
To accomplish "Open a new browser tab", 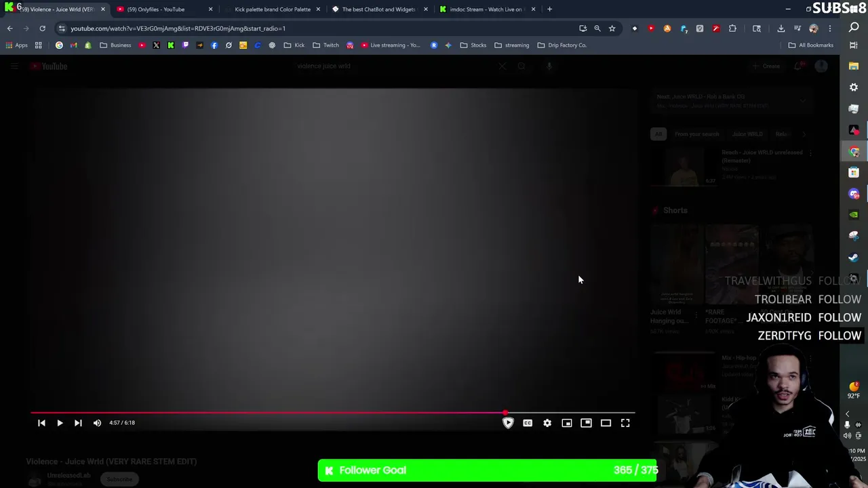I will 549,9.
